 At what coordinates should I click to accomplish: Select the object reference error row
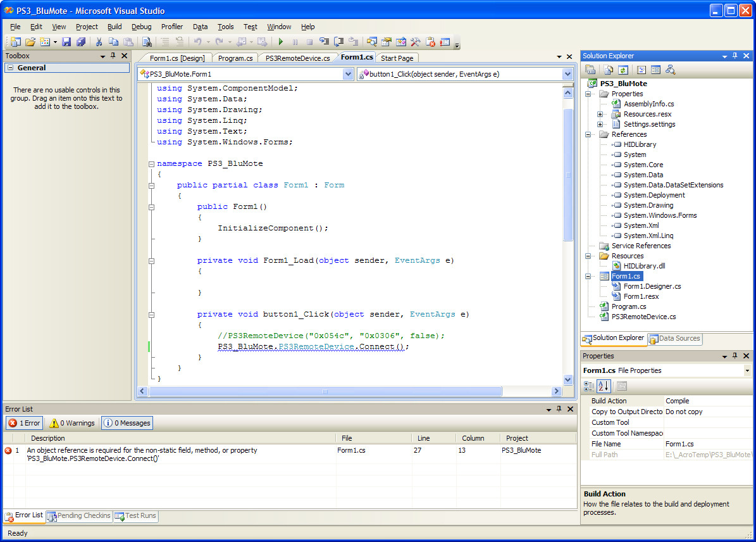(289, 455)
